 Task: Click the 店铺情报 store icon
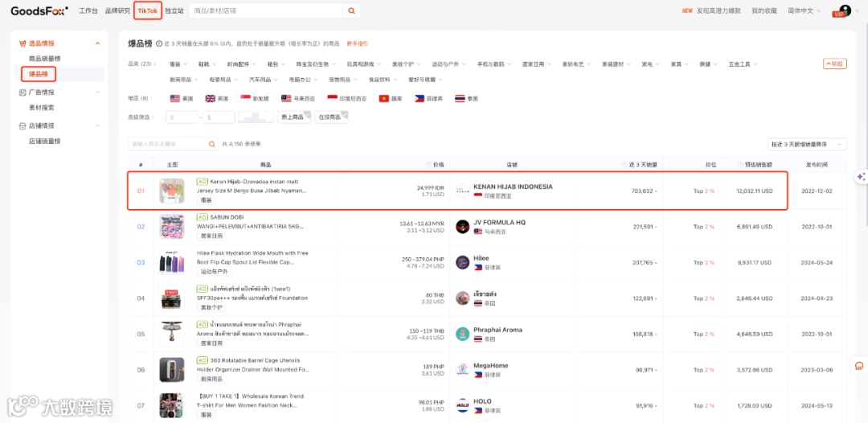point(23,125)
